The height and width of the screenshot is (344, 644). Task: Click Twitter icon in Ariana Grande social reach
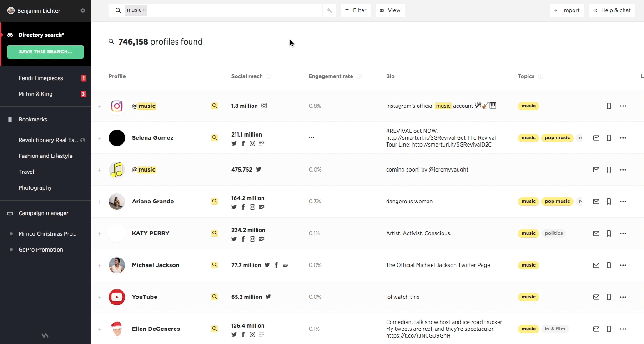(x=234, y=207)
